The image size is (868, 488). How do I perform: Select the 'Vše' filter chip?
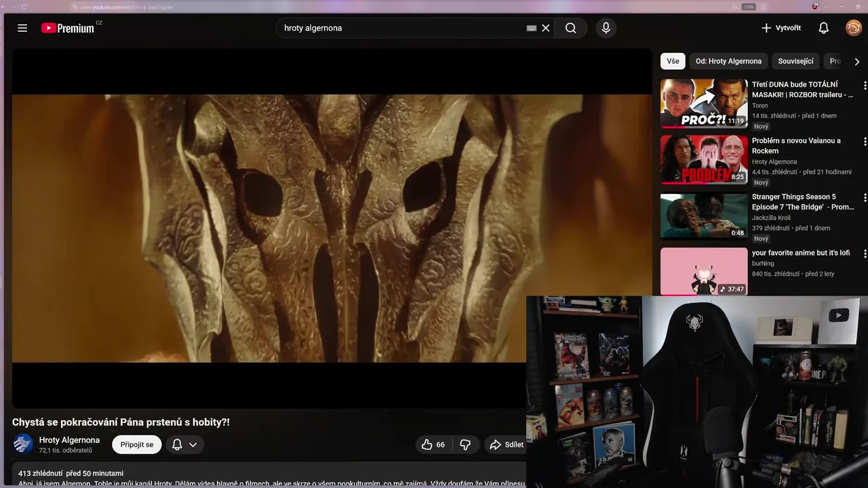coord(673,61)
